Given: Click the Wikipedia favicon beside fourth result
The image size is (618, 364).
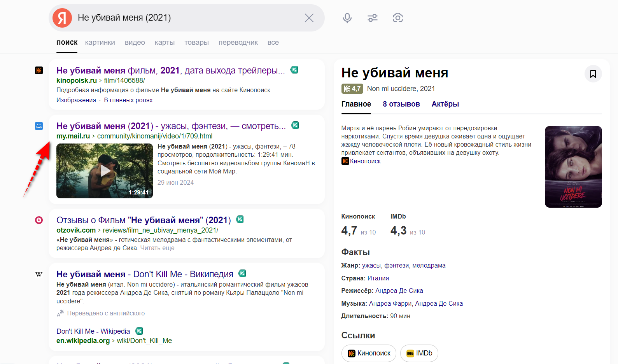Looking at the screenshot, I should click(39, 275).
